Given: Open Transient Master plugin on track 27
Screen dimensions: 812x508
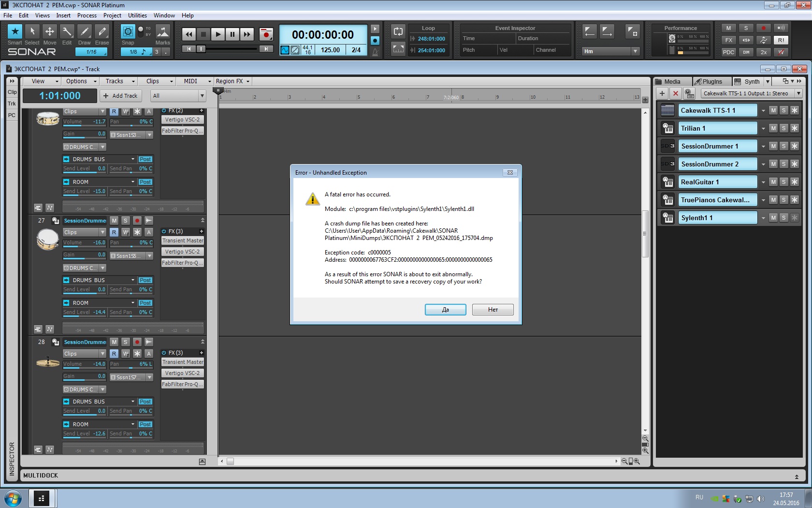Looking at the screenshot, I should pyautogui.click(x=183, y=240).
